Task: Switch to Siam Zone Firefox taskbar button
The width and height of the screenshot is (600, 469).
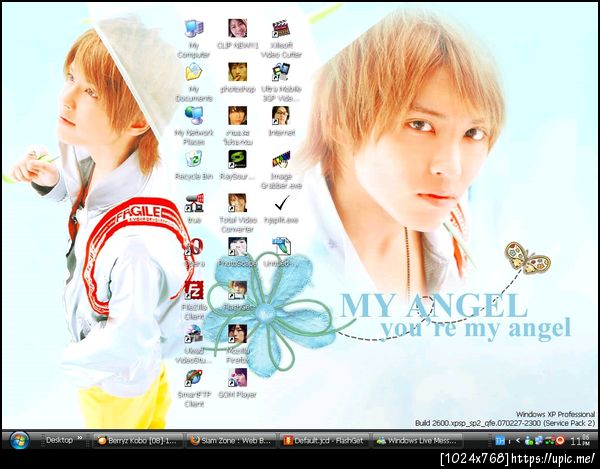Action: click(231, 441)
